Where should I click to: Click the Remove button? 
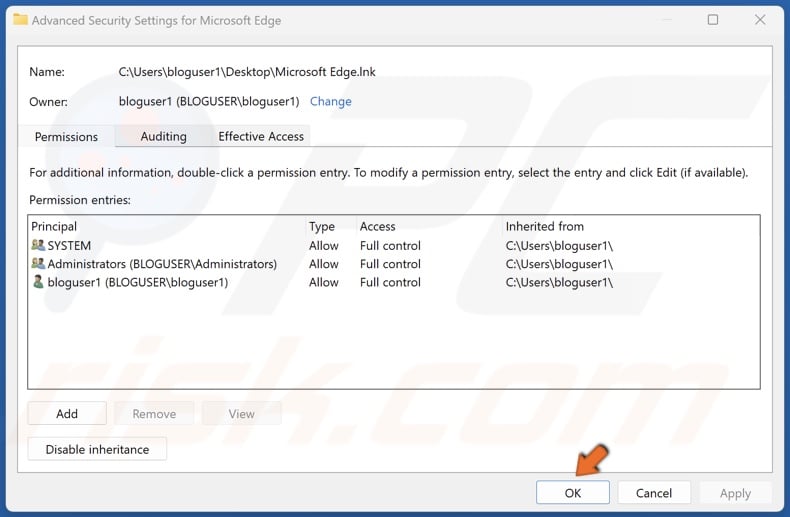tap(154, 414)
